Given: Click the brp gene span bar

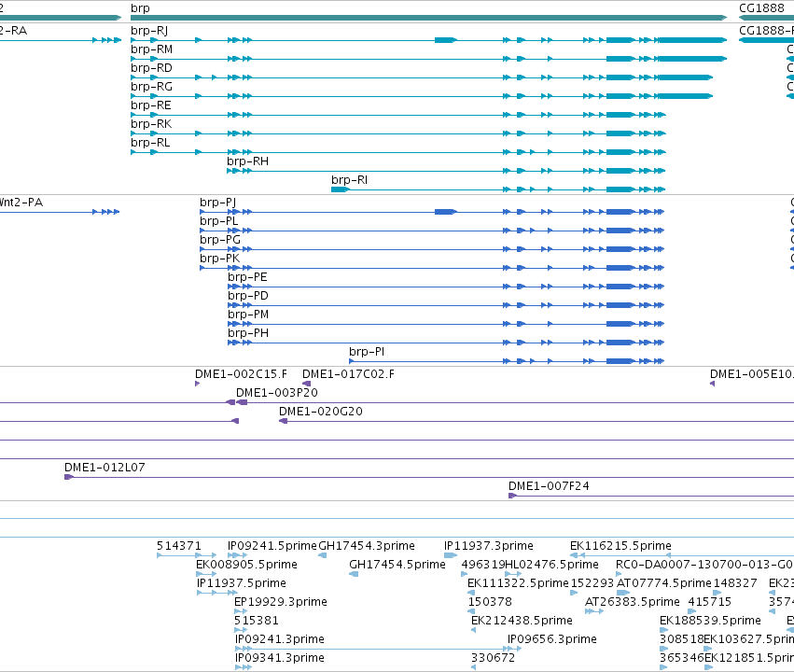Looking at the screenshot, I should [x=429, y=18].
